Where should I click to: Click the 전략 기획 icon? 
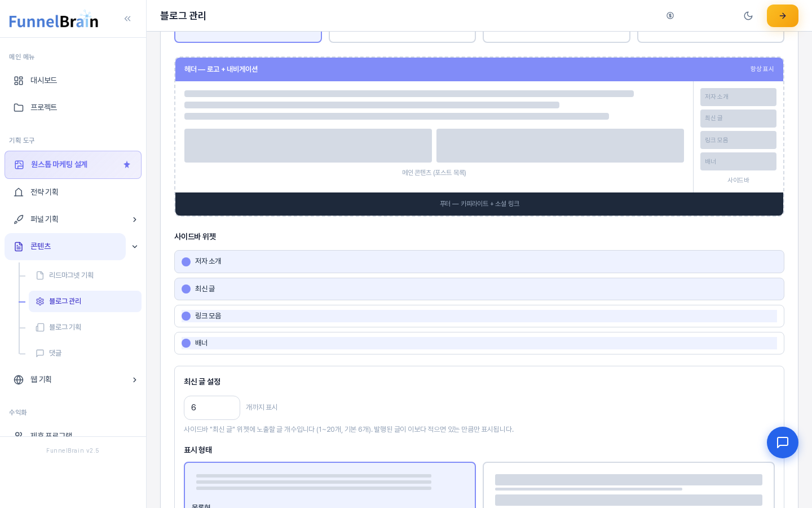pyautogui.click(x=19, y=192)
